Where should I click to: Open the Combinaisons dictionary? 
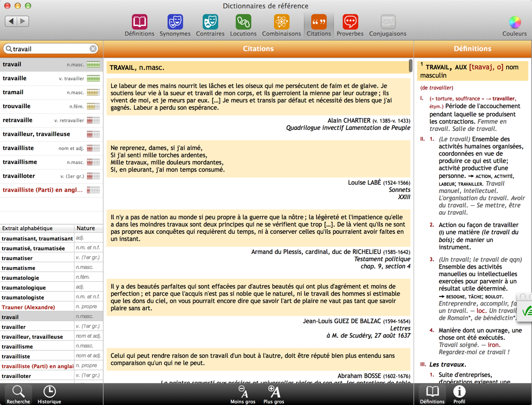[281, 25]
